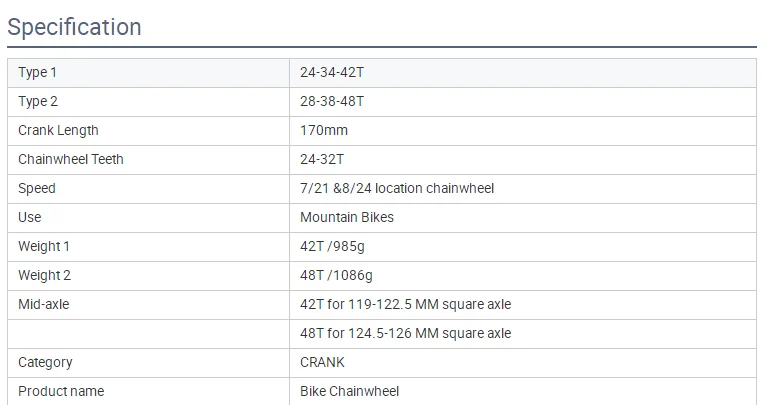Viewport: 768px width, 405px height.
Task: Click the Bike Chainwheel product name
Action: pyautogui.click(x=349, y=392)
